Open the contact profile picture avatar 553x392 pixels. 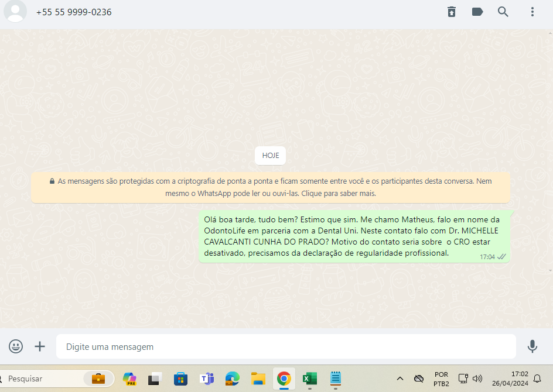(15, 11)
